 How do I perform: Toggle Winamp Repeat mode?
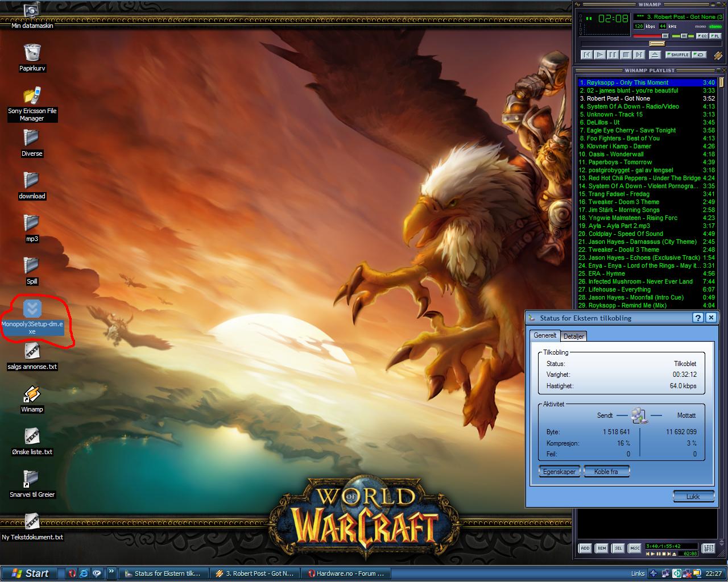click(x=700, y=55)
